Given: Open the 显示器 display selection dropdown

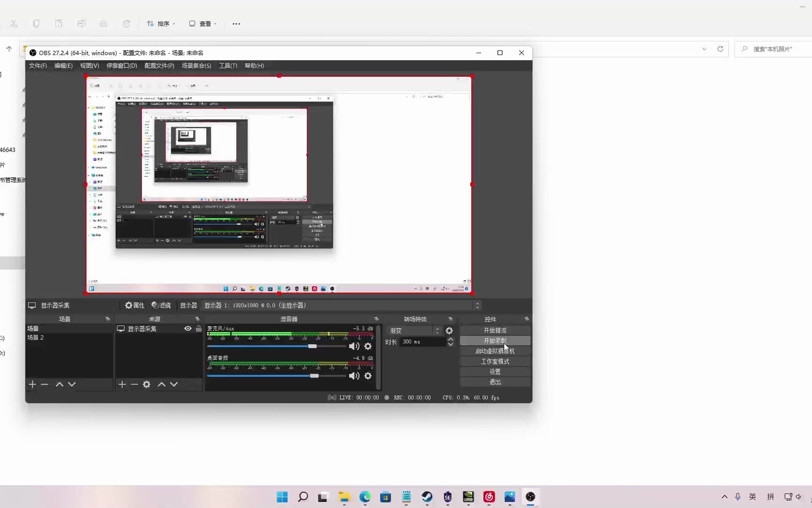Looking at the screenshot, I should click(x=342, y=305).
